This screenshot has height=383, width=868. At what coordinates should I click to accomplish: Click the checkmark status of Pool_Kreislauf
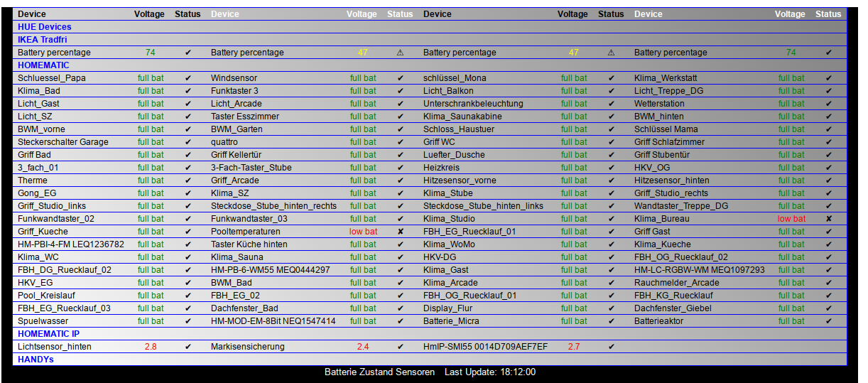click(x=188, y=296)
